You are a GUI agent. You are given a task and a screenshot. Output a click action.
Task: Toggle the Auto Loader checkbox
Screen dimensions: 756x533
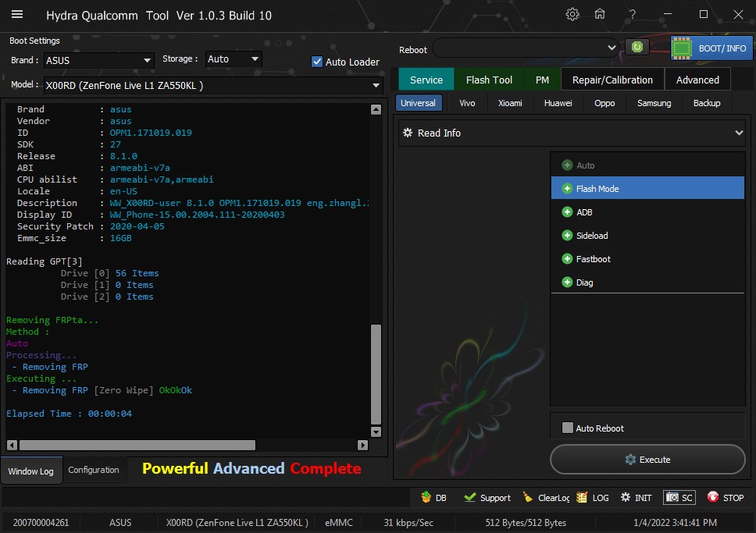tap(317, 62)
